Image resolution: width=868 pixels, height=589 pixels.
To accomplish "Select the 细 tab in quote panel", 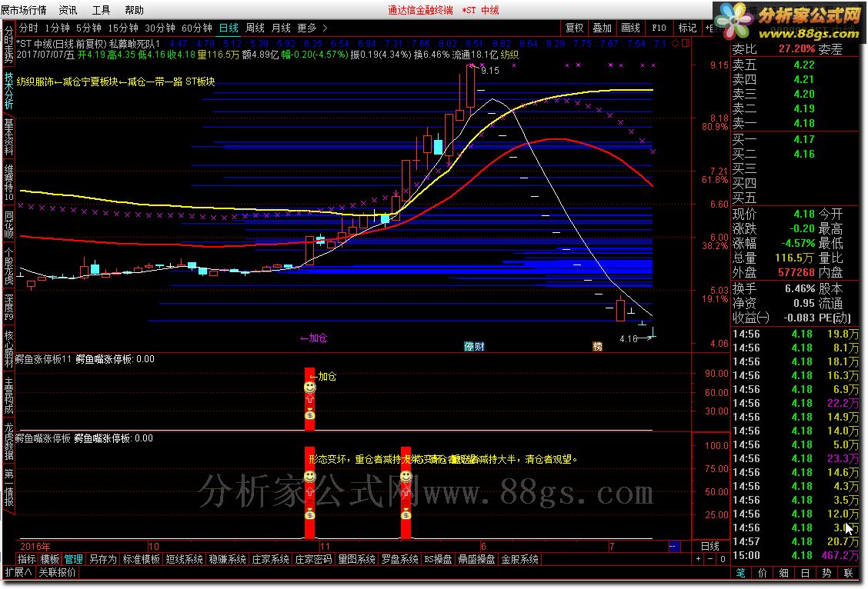I will click(784, 573).
